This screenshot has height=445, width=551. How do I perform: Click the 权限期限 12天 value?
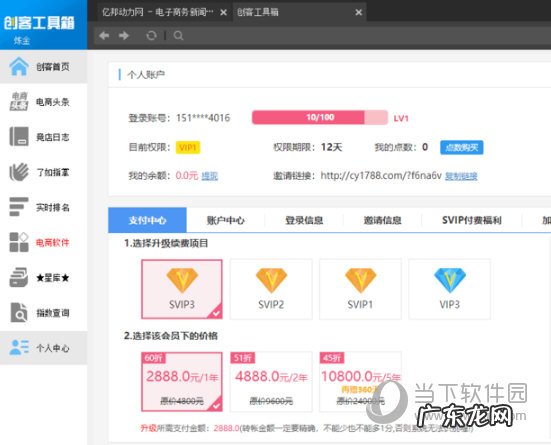331,147
